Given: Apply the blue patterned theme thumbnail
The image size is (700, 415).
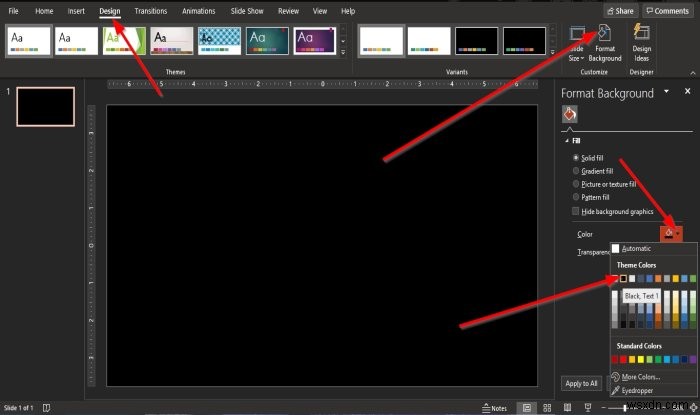Looking at the screenshot, I should point(219,41).
